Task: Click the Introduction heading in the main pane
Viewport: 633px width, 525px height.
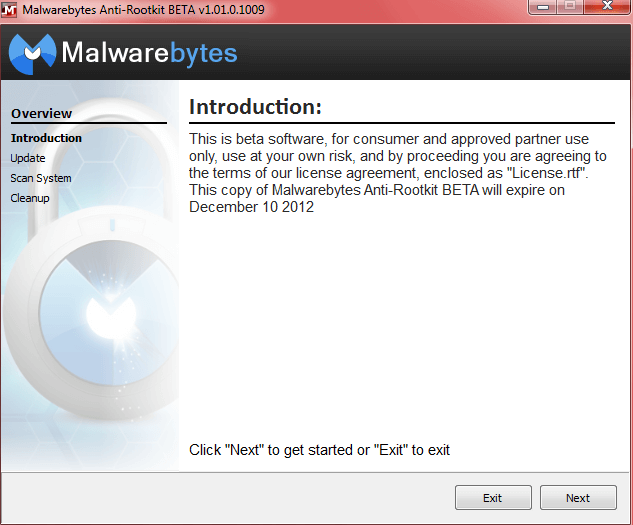Action: [256, 107]
